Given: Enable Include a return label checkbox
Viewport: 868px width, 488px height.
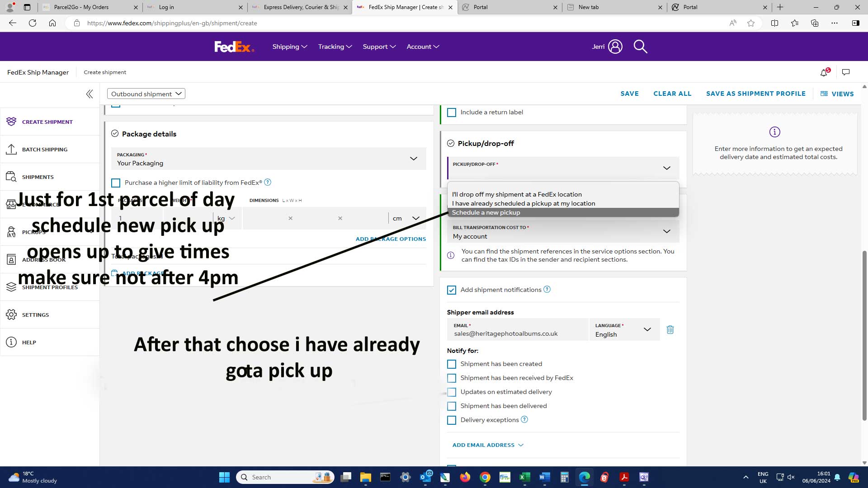Looking at the screenshot, I should pos(452,113).
